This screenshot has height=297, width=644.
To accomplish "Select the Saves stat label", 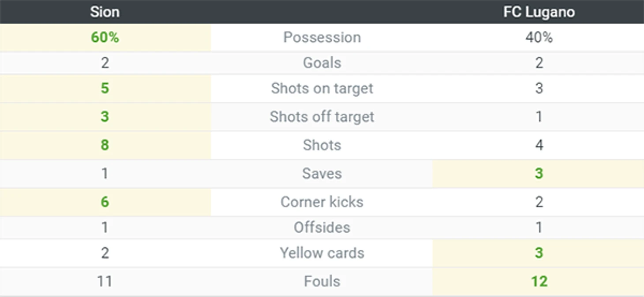I will click(322, 174).
